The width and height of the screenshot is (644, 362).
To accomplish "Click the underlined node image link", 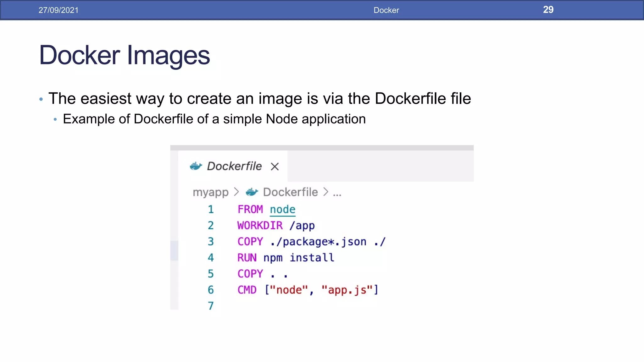I will pos(282,209).
